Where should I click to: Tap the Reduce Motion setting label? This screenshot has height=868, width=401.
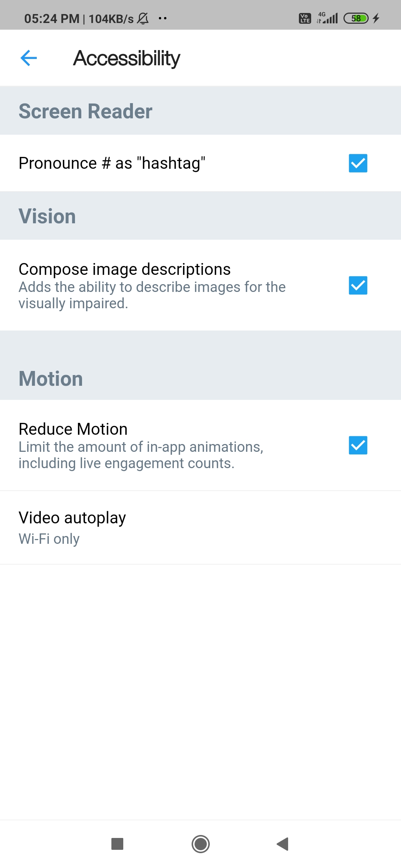coord(73,429)
